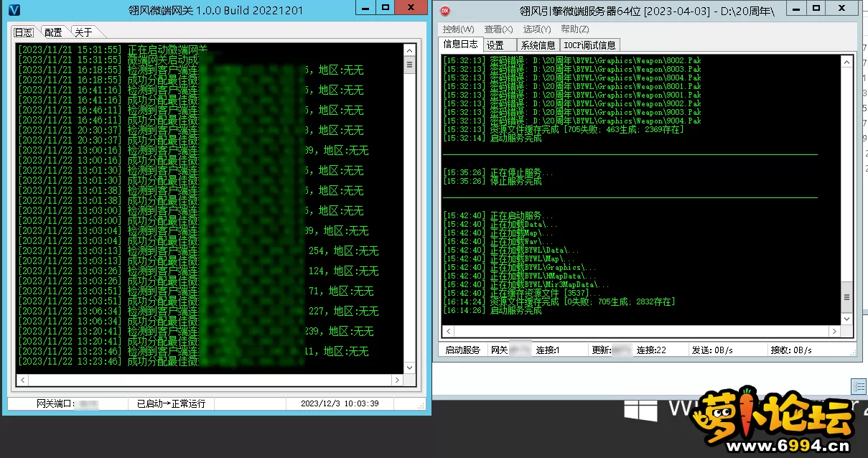Open the 系统信息 tab

pos(538,45)
